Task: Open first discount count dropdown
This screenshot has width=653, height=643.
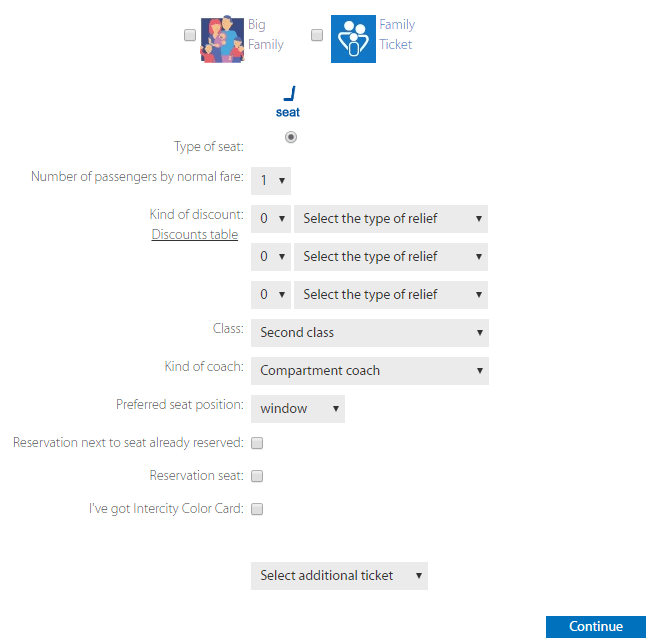Action: point(271,219)
